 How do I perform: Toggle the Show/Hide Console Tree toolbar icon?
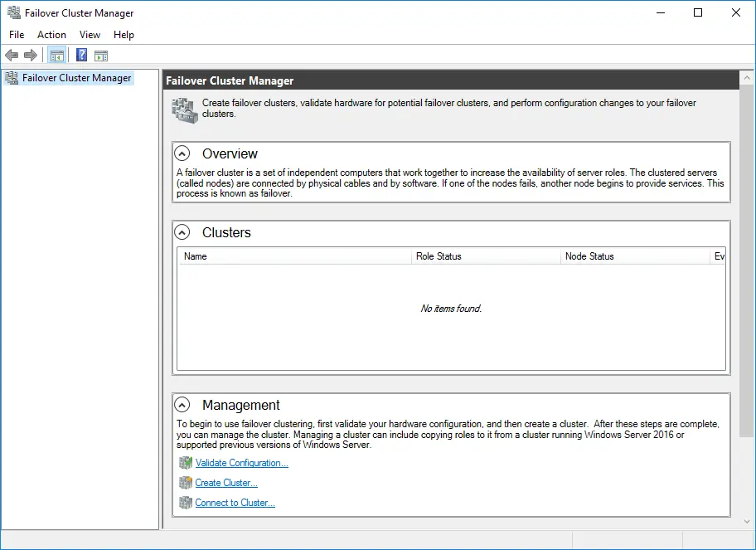[56, 55]
